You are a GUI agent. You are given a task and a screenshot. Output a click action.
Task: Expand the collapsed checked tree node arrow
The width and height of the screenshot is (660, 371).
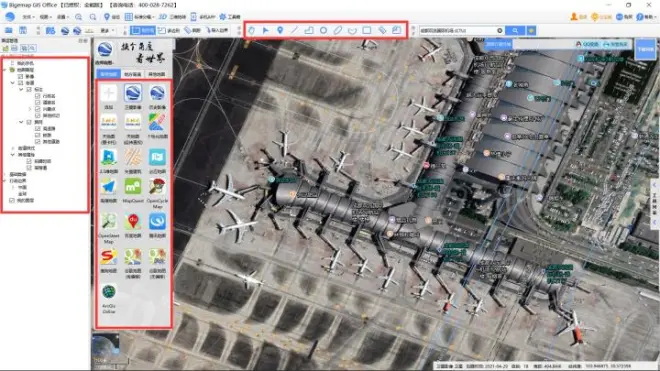(x=30, y=109)
